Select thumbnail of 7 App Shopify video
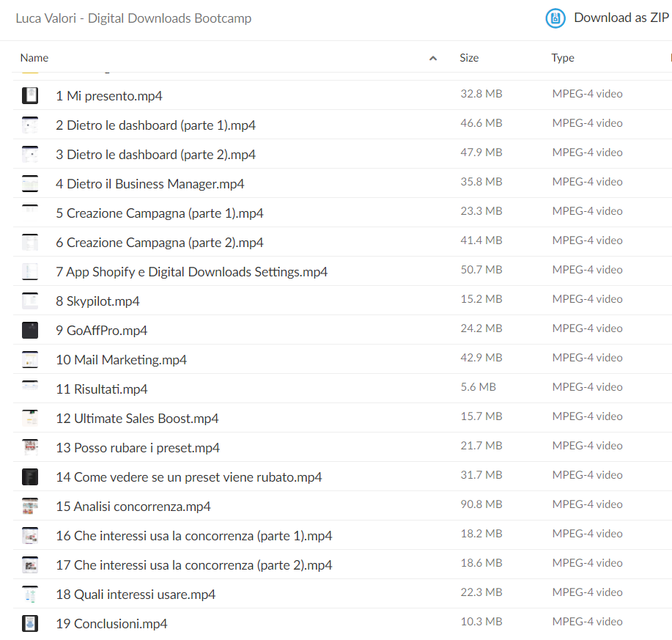Screen dimensions: 672x640 pos(30,271)
